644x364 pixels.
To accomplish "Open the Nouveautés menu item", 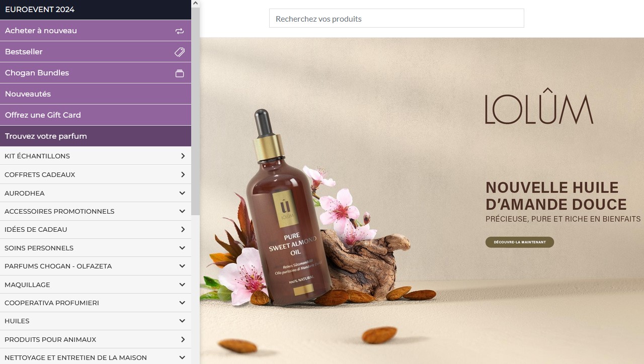I will click(x=96, y=94).
